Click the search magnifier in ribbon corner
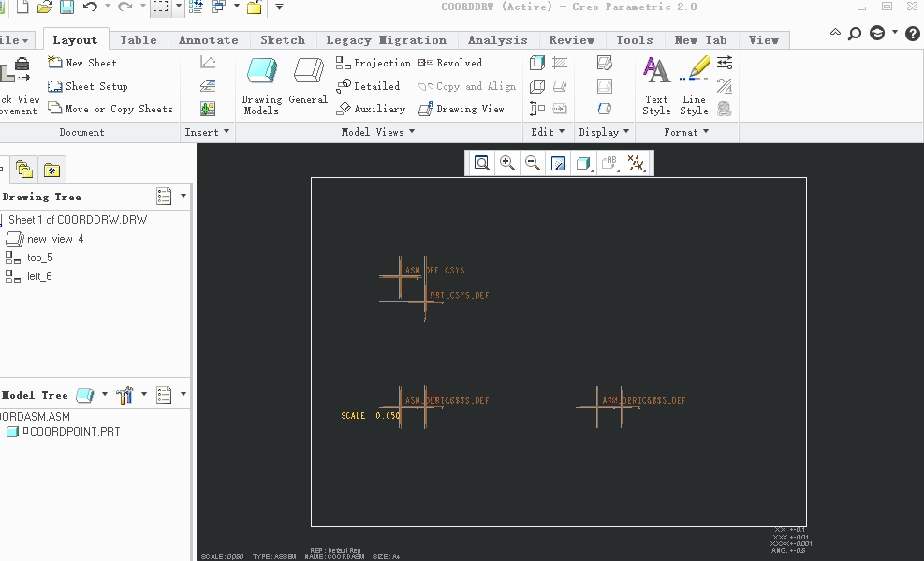 (855, 34)
